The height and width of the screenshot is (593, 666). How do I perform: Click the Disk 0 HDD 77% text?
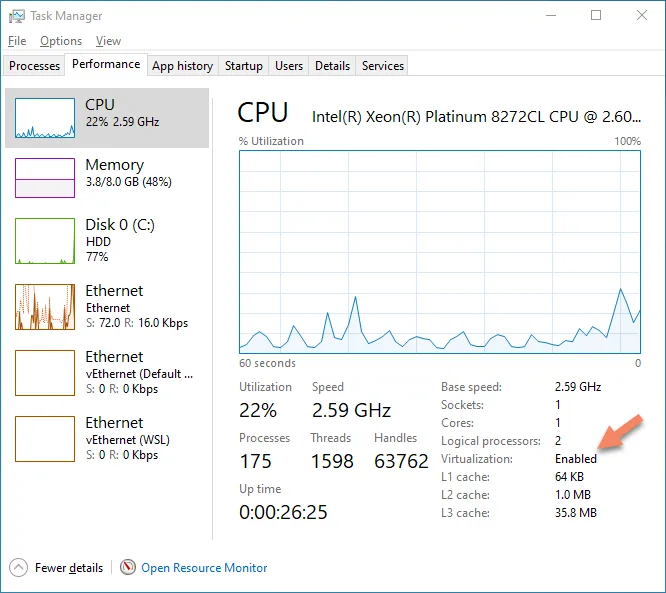pyautogui.click(x=98, y=249)
